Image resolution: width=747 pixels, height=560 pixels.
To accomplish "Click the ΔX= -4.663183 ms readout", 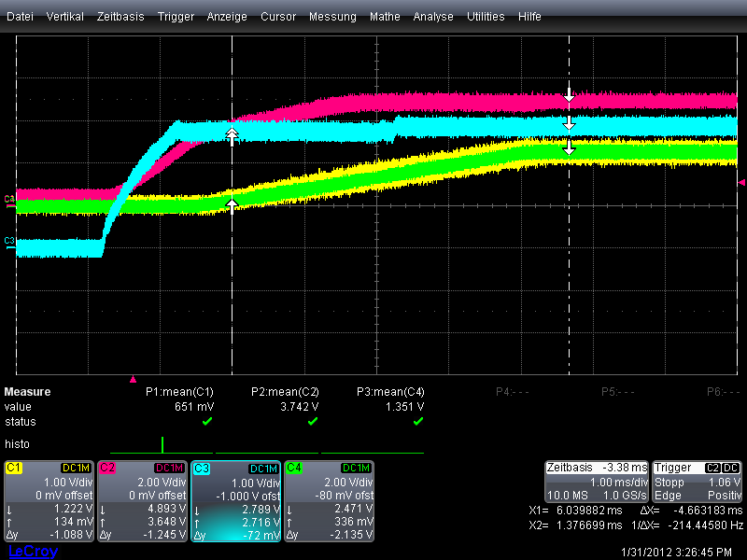I will click(691, 511).
